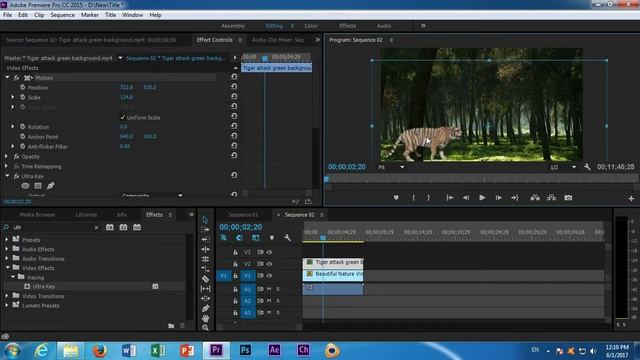Reset the Ultra Key effect

pos(234,175)
